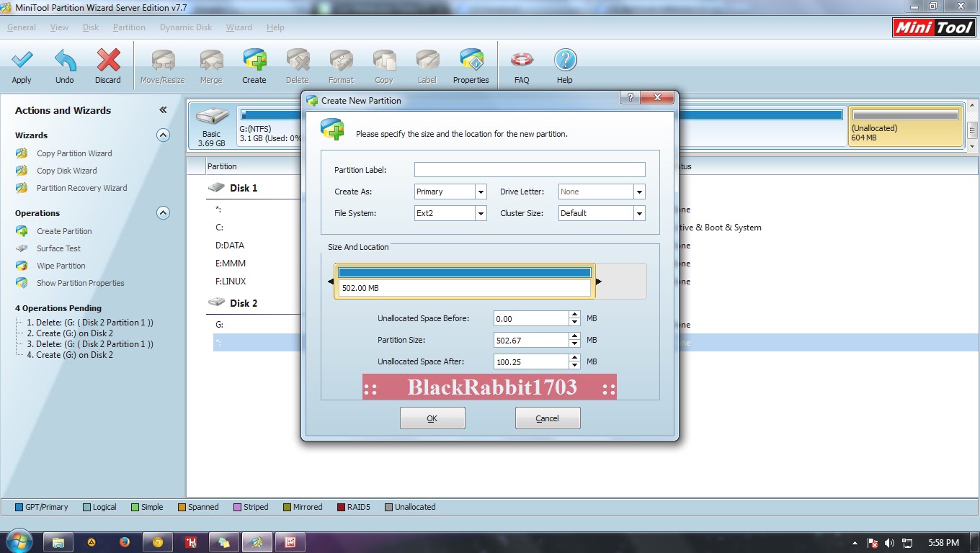Open the Disk menu
Viewport: 980px width, 553px height.
point(91,27)
